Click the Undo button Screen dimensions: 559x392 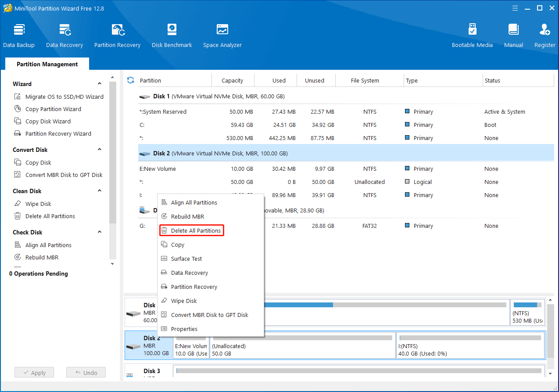pyautogui.click(x=86, y=372)
